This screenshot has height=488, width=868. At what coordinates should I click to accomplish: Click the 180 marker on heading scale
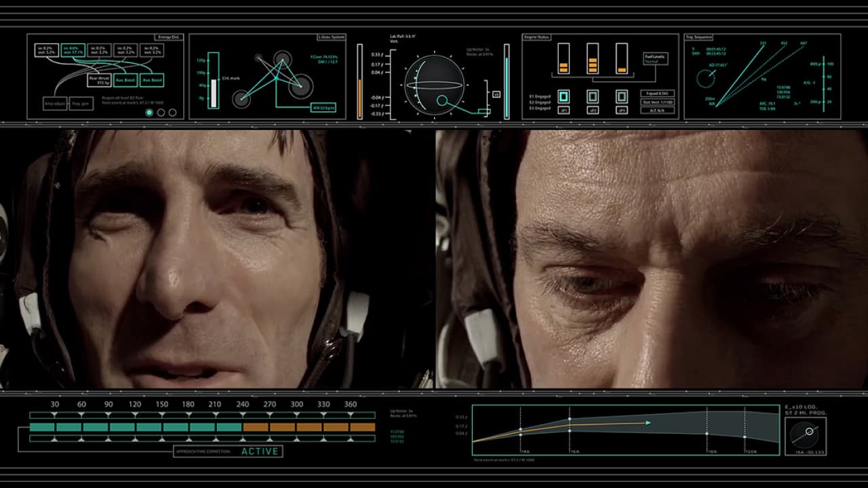[x=188, y=405]
